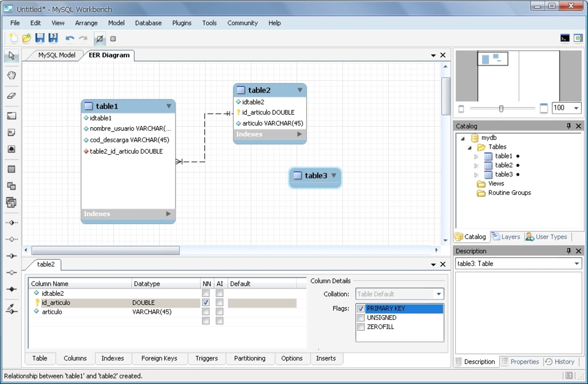Open the Database menu

[148, 23]
